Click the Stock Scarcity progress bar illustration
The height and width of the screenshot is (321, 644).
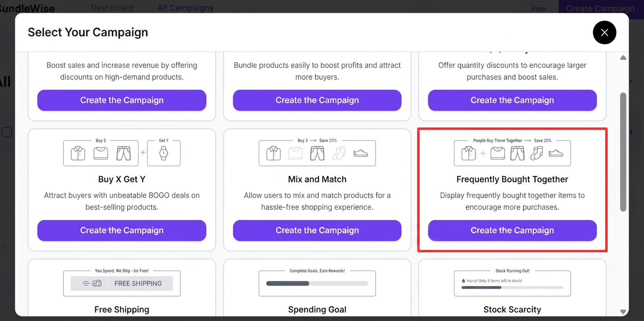(512, 283)
